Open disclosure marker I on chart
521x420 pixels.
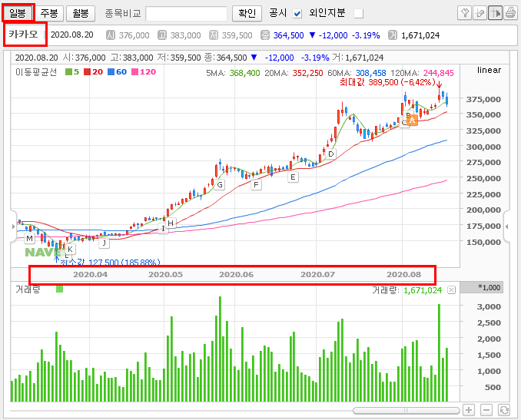pos(163,229)
